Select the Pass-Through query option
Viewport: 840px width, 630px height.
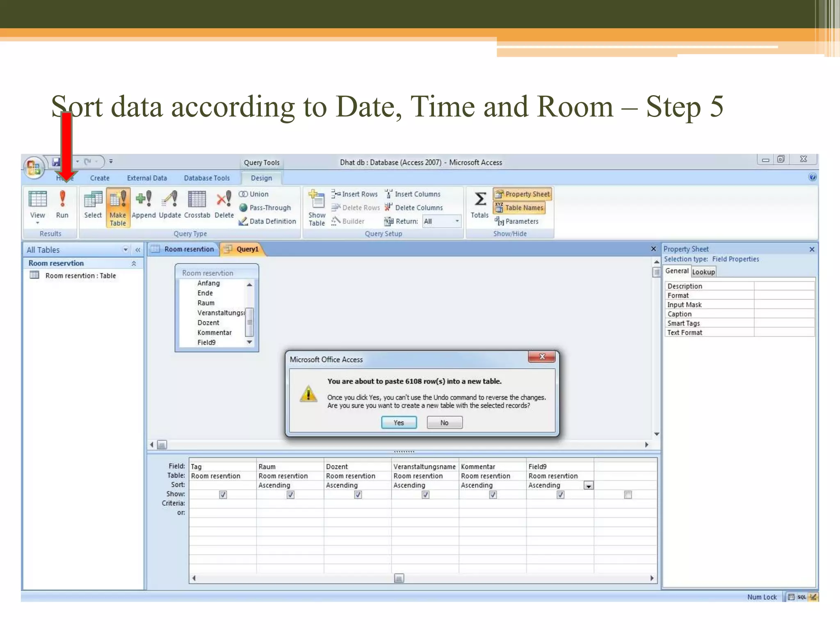point(265,208)
